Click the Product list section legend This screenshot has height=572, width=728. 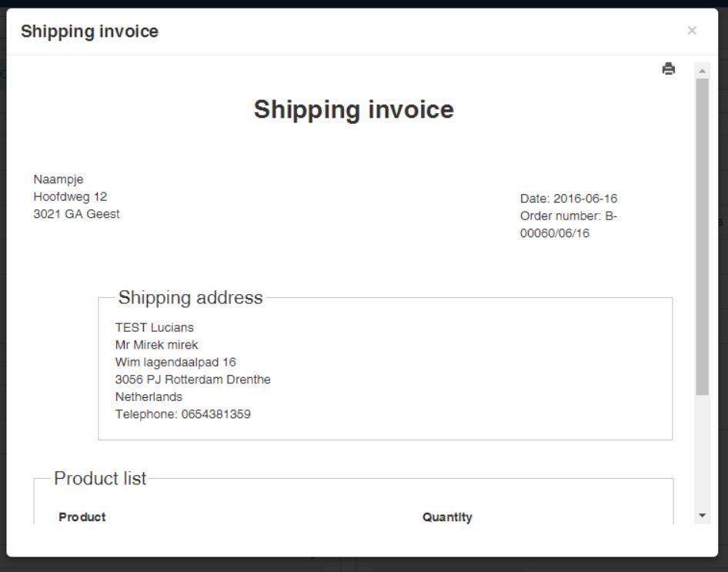click(x=100, y=479)
